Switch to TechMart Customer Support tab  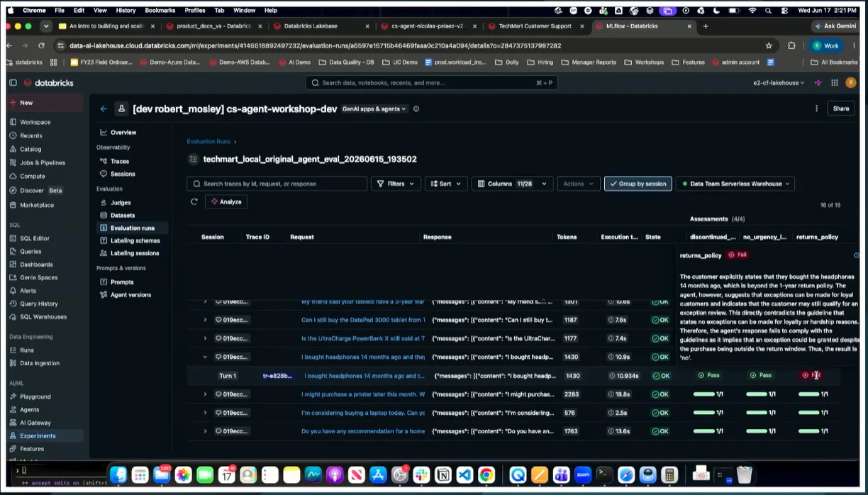click(x=535, y=26)
